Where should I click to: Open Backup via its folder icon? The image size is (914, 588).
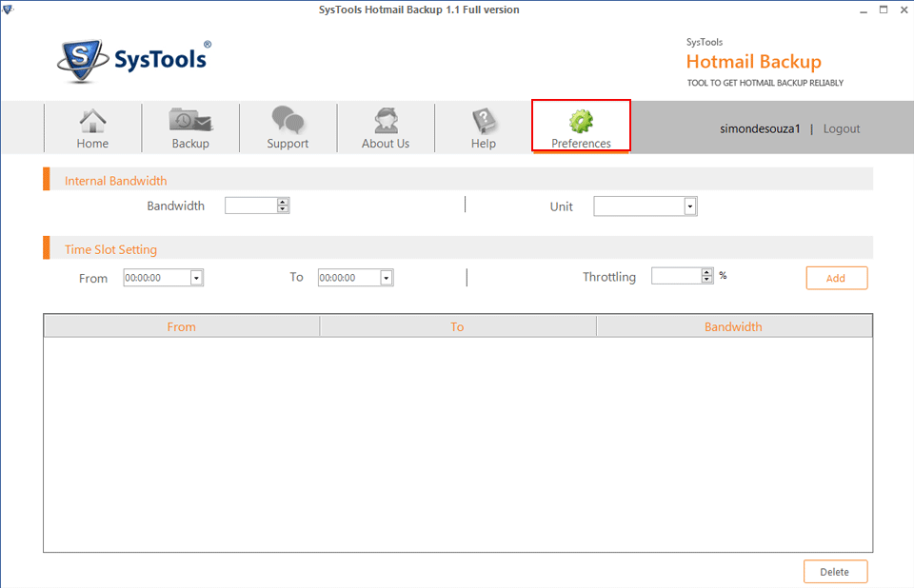(x=190, y=120)
